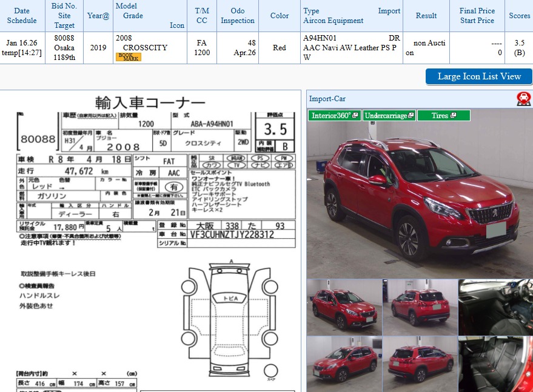Select the front-left view thumbnail in the first thumbnail row
The height and width of the screenshot is (392, 533).
pos(344,307)
